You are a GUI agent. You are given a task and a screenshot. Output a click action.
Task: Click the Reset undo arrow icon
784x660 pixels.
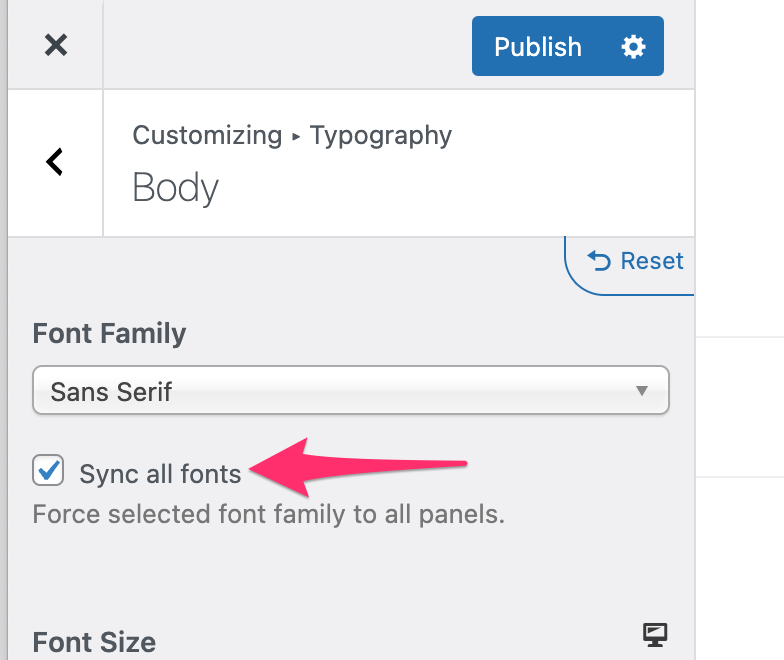(x=598, y=260)
